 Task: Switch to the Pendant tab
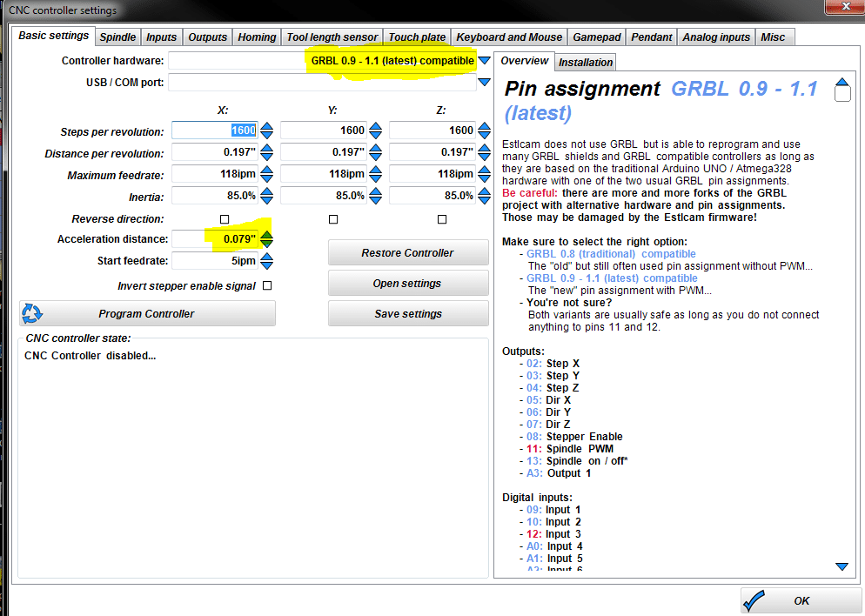pyautogui.click(x=652, y=37)
